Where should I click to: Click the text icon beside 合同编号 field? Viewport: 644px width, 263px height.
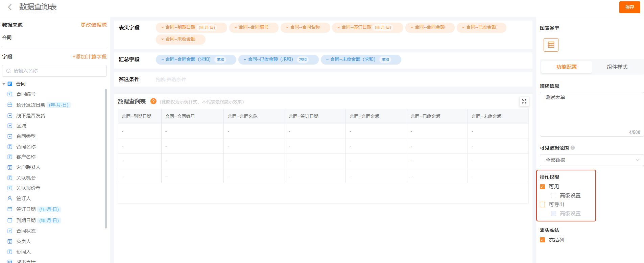(x=10, y=94)
